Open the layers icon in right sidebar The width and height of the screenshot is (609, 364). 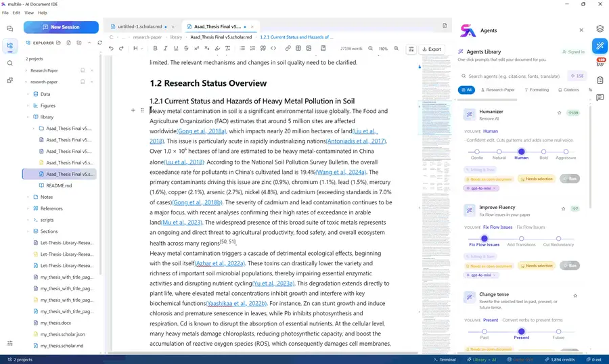[x=600, y=29]
